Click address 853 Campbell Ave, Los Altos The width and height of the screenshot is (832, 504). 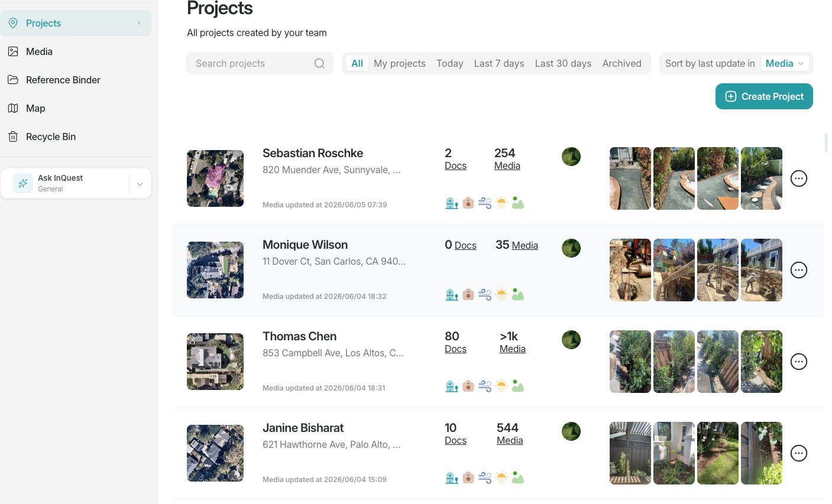coord(333,353)
